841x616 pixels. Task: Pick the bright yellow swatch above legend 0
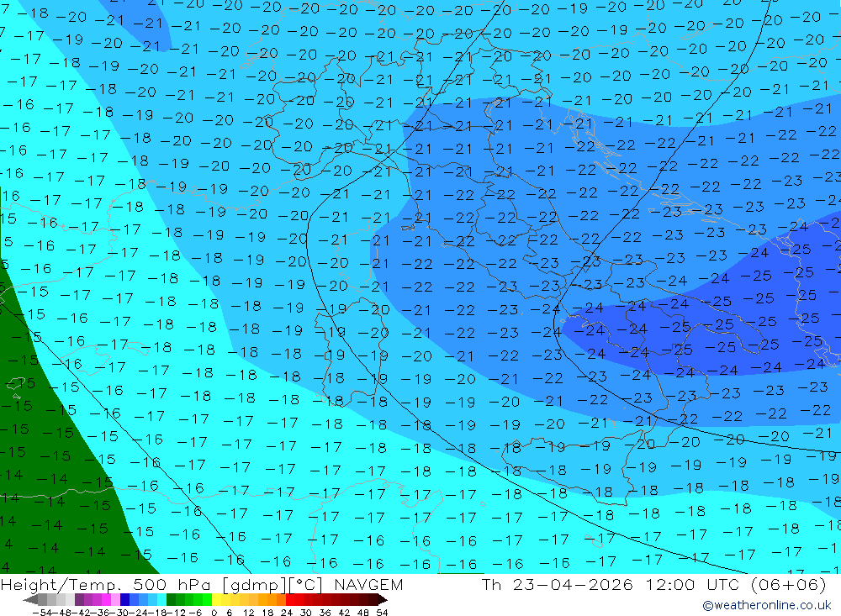pos(217,599)
